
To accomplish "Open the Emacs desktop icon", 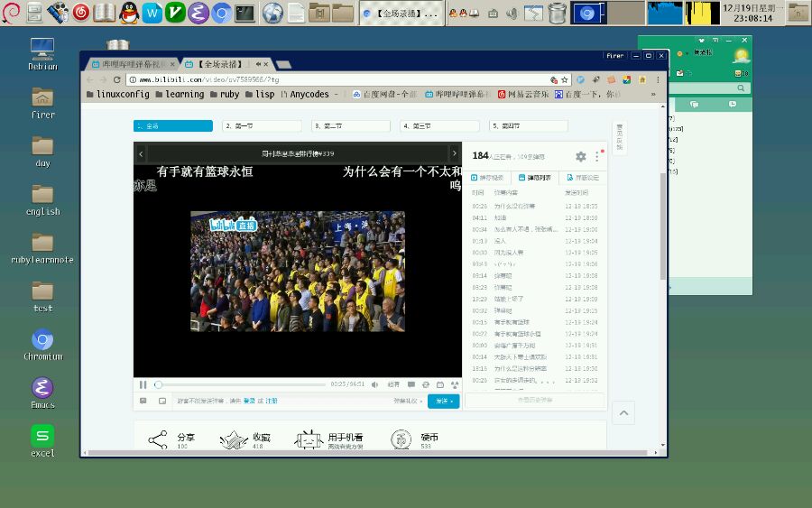I will [42, 389].
